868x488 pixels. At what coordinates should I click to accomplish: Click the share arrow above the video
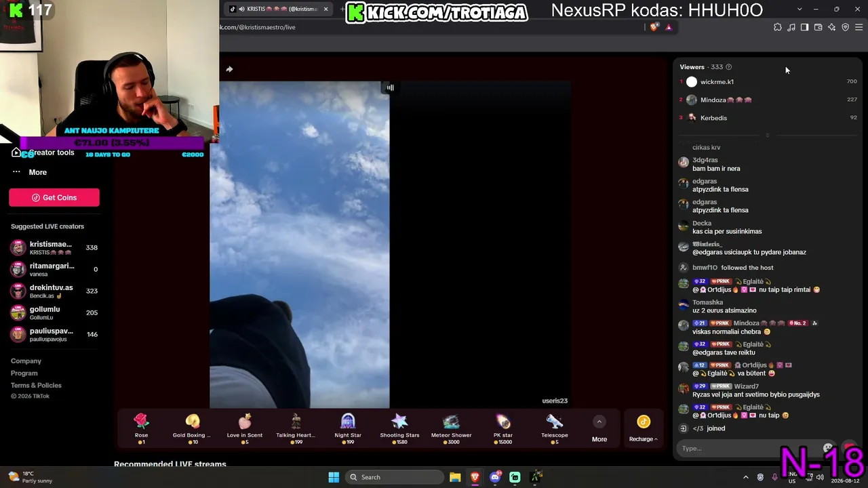click(x=229, y=69)
